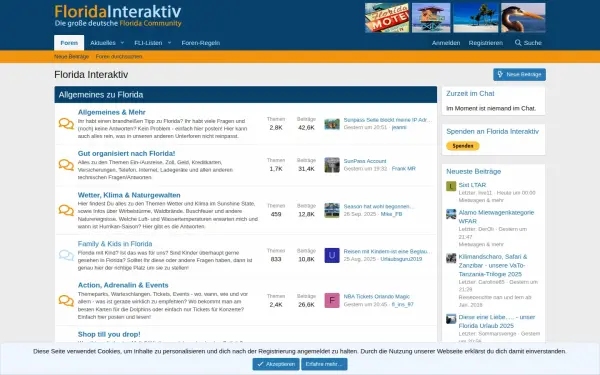Image resolution: width=600 pixels, height=375 pixels.
Task: Click the Neueste Beiträge heading
Action: point(473,171)
